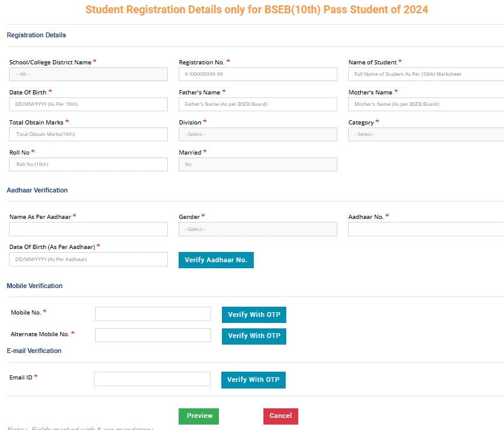The image size is (504, 430).
Task: Click the Roll No input box
Action: 88,164
